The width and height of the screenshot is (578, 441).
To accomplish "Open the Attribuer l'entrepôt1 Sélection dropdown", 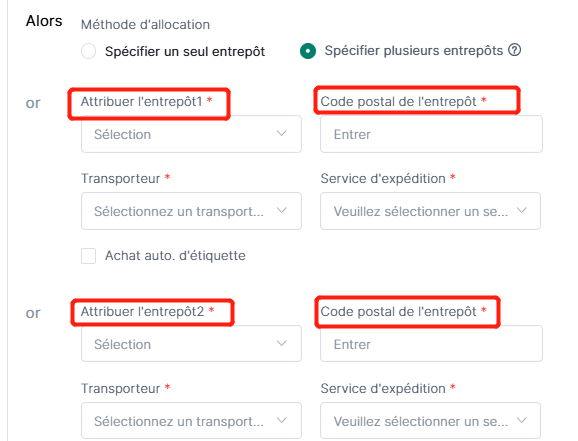I will (x=191, y=134).
